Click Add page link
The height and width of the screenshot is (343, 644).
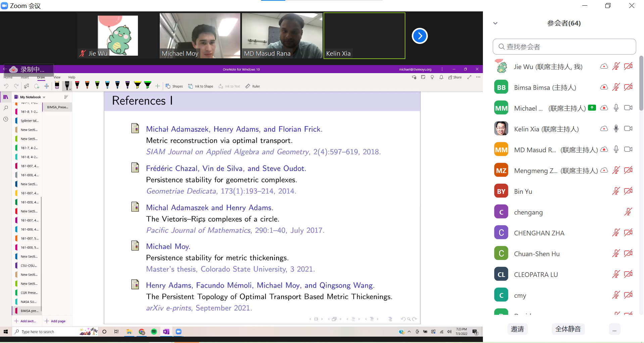click(x=55, y=321)
